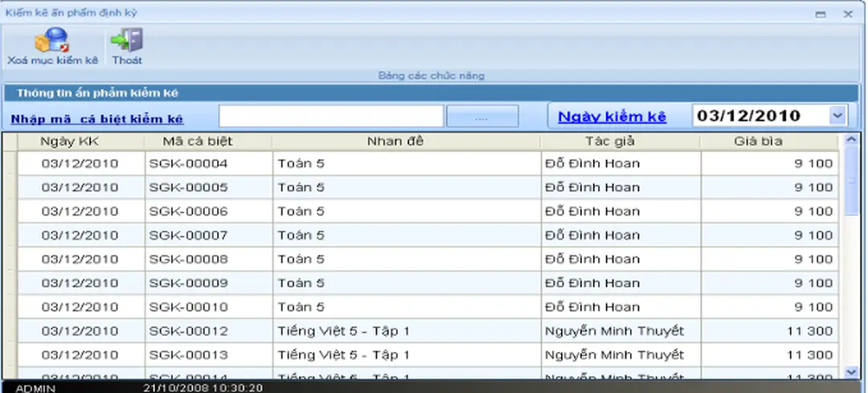Image resolution: width=868 pixels, height=393 pixels.
Task: Click the vertical scrollbar thumb of the table
Action: point(851,181)
